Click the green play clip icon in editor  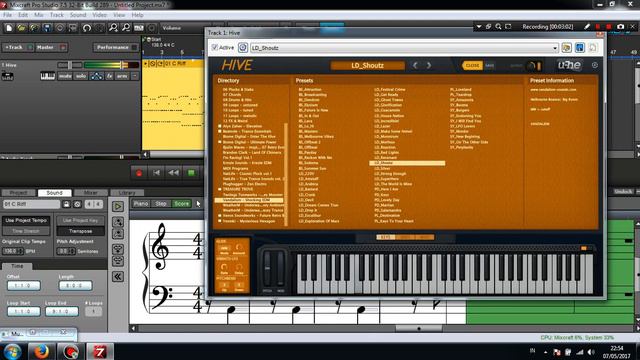click(118, 207)
